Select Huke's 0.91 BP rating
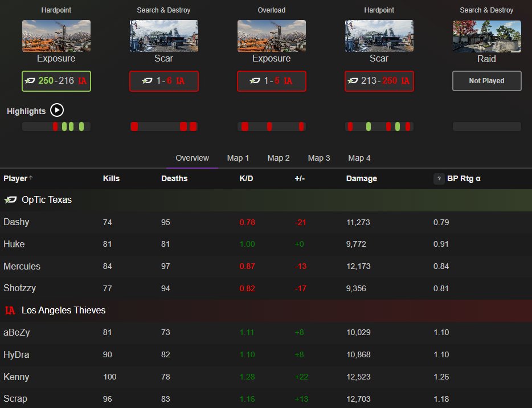Screen dimensions: 532x408 pyautogui.click(x=441, y=244)
